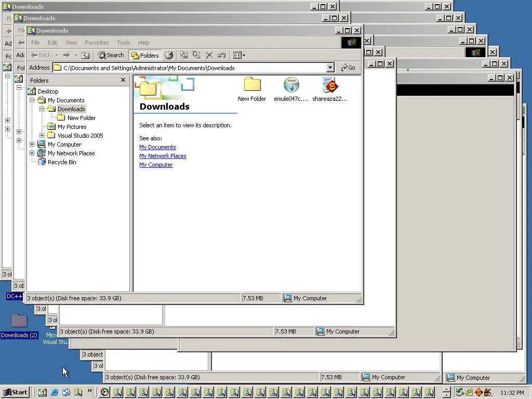The image size is (532, 399).
Task: Click the Recycle Bin icon in folder tree
Action: point(42,162)
